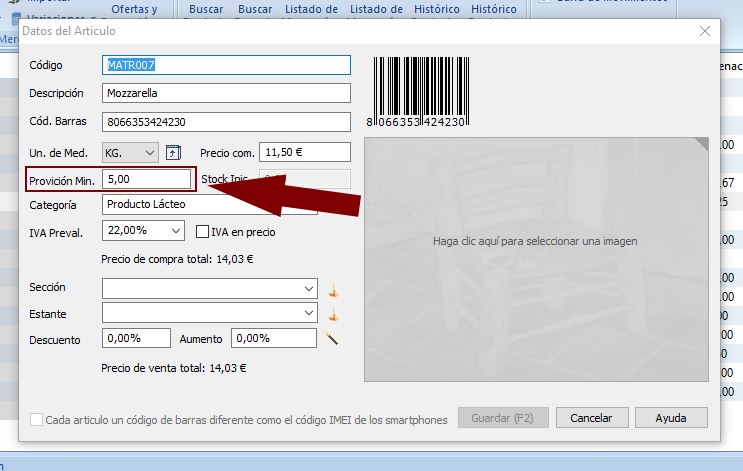Click the image area to select a picture
The height and width of the screenshot is (471, 743).
[536, 259]
